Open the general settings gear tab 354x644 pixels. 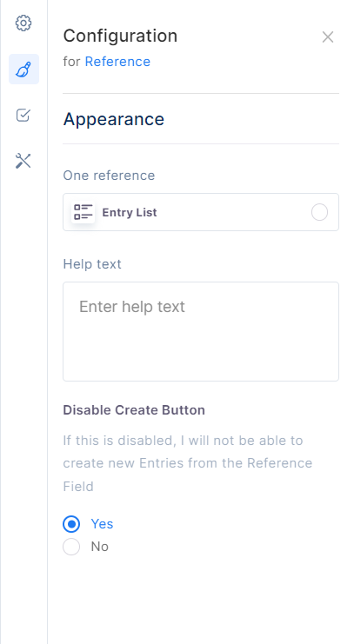tap(23, 23)
